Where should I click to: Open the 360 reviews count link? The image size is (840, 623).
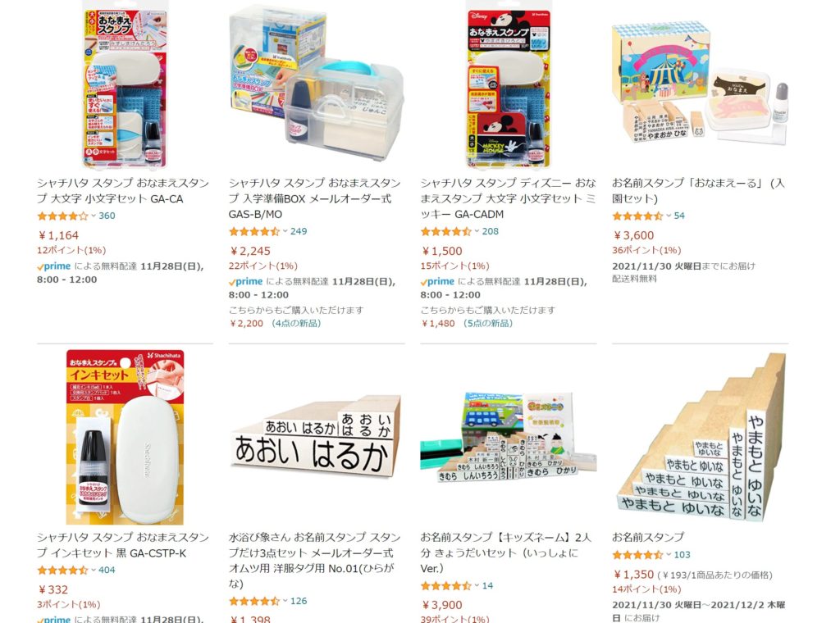coord(107,216)
